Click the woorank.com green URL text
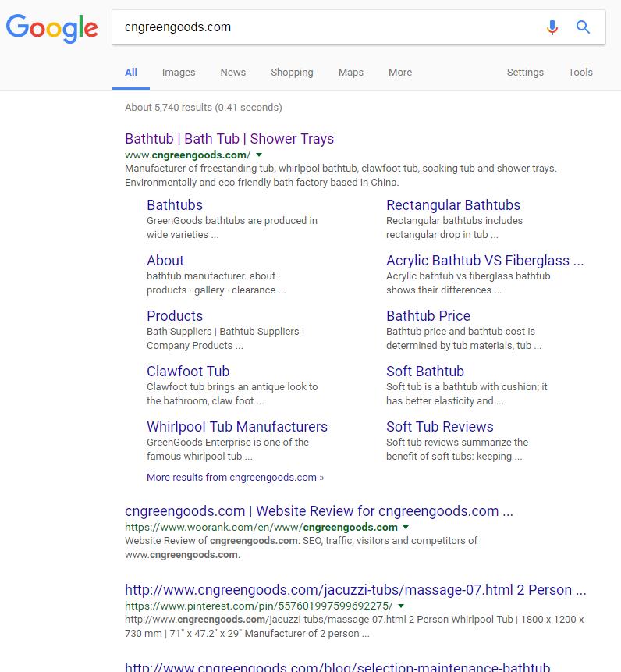 (261, 527)
